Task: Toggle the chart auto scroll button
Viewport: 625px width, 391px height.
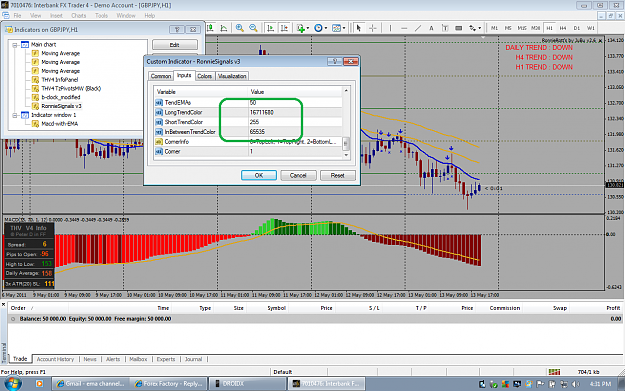Action: [x=270, y=28]
